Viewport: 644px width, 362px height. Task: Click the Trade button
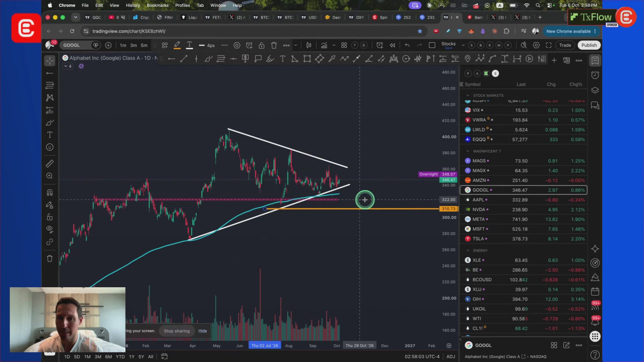pyautogui.click(x=565, y=45)
